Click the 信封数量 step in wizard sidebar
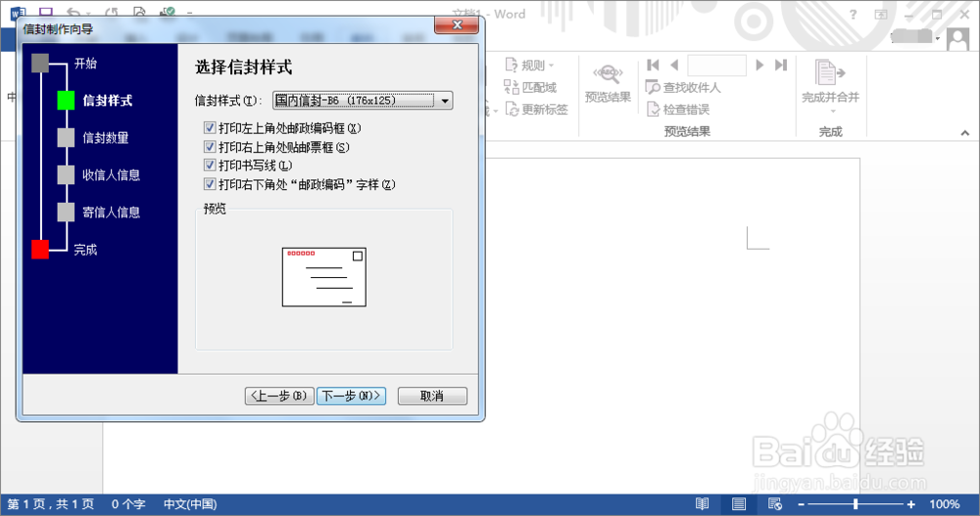 tap(106, 137)
